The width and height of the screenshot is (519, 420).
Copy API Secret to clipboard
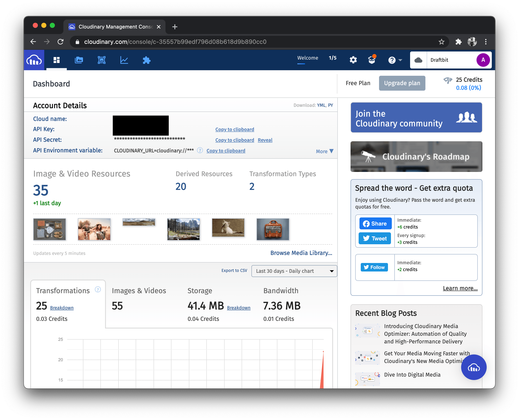click(x=235, y=140)
